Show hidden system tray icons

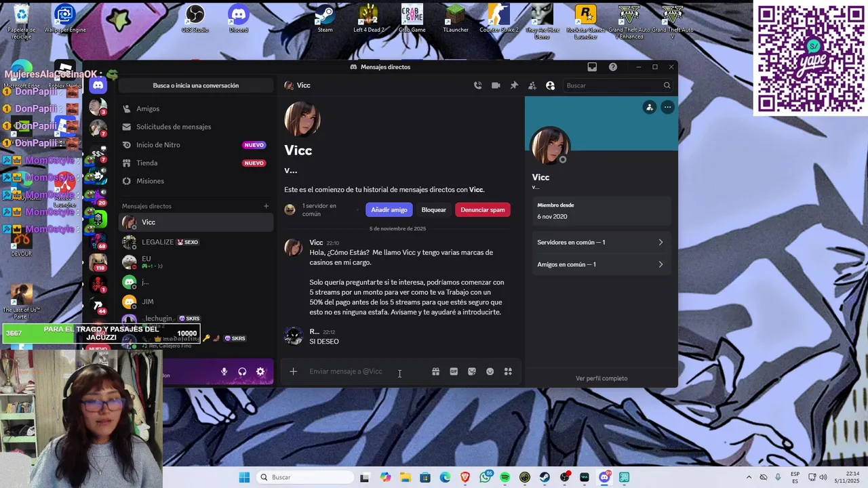coord(749,477)
